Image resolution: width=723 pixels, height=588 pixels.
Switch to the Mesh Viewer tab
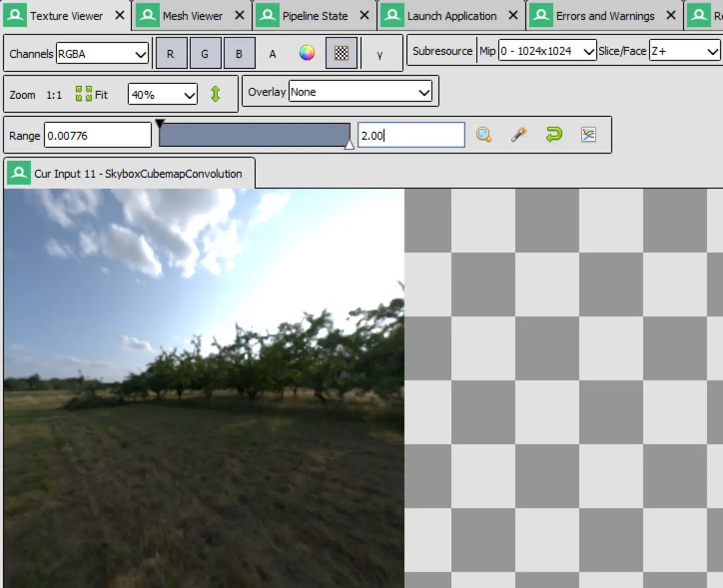tap(192, 15)
